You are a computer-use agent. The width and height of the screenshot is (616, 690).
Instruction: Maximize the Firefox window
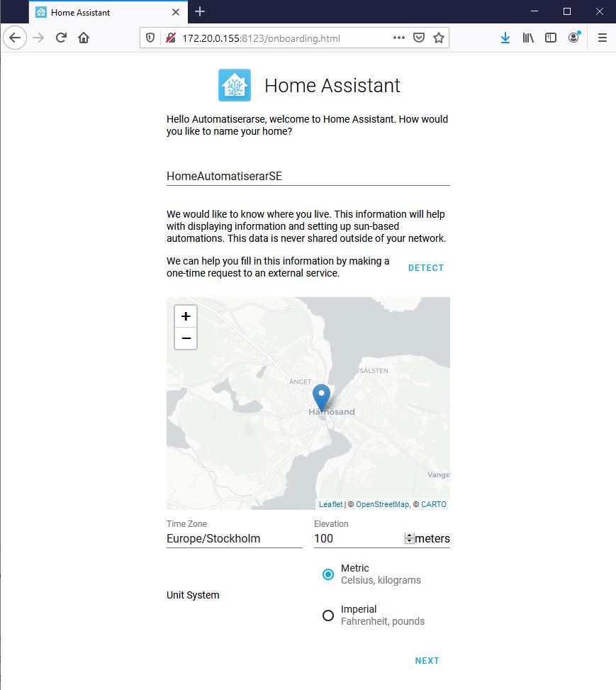coord(567,11)
